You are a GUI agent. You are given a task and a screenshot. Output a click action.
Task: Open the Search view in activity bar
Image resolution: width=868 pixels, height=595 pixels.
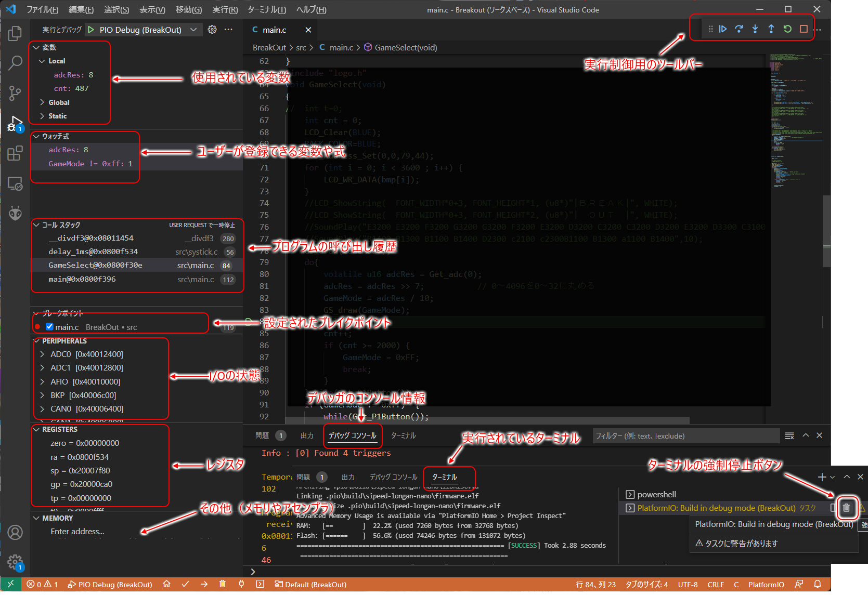pos(15,63)
